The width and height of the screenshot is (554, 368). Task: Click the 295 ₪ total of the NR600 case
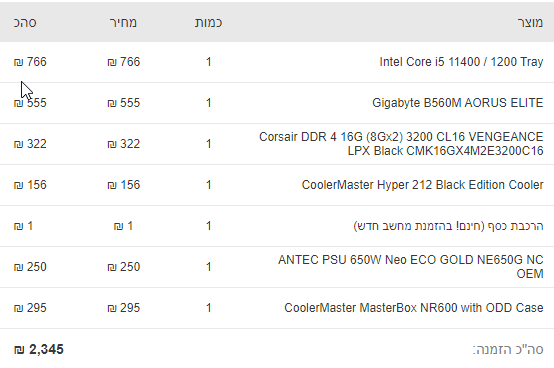coord(30,308)
